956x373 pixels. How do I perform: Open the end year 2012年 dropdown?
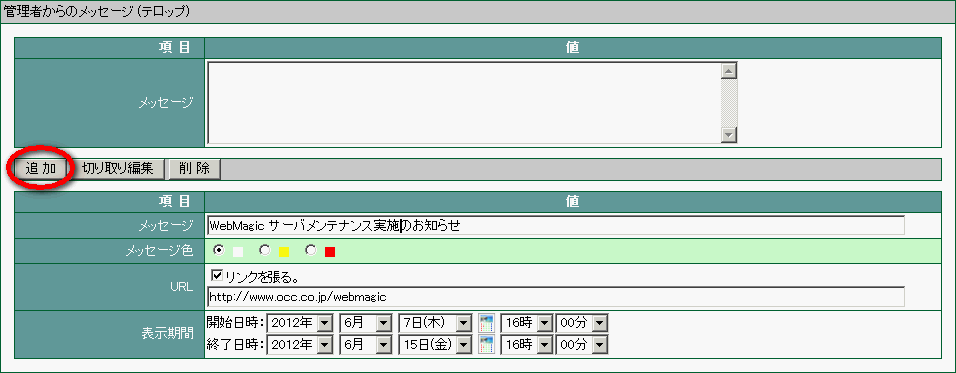(301, 345)
